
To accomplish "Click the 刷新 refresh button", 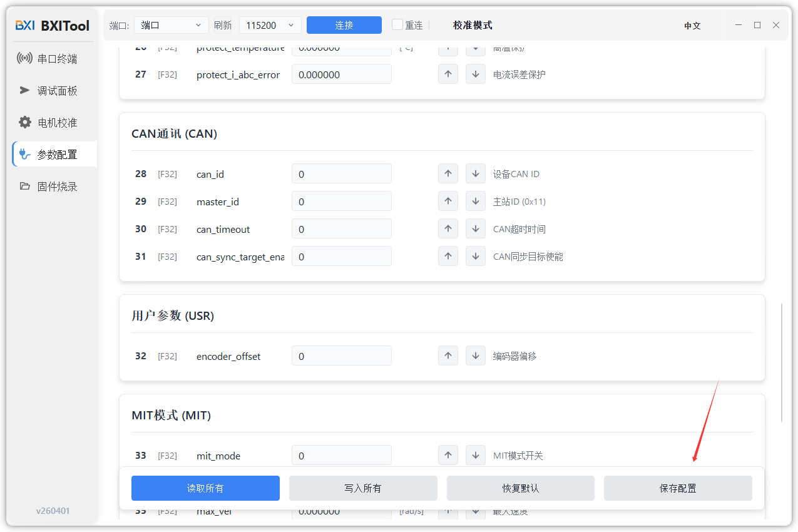I will [x=223, y=25].
